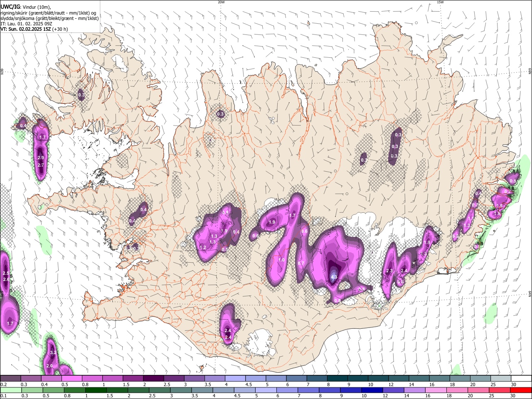Click the 'slydda/snjókoma' legend description line

coord(49,18)
